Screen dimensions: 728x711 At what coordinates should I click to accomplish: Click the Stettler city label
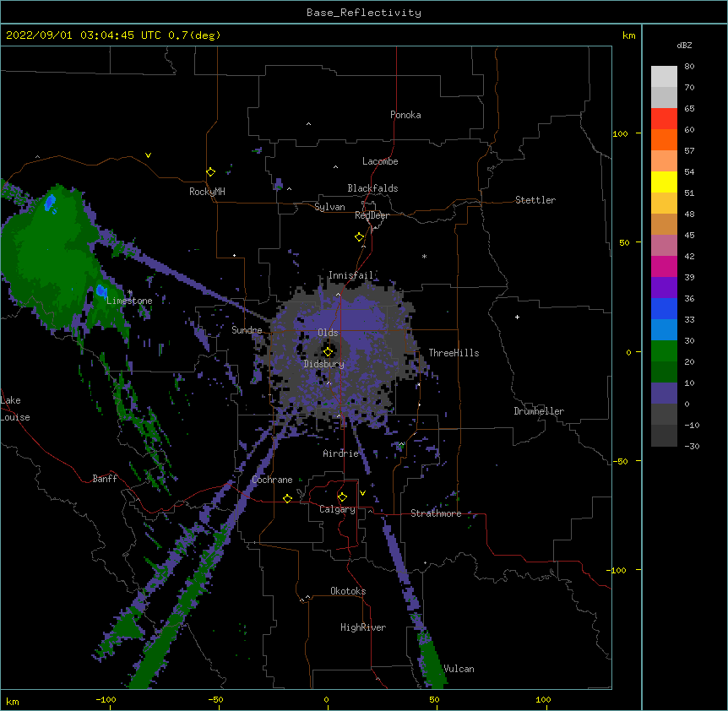535,200
